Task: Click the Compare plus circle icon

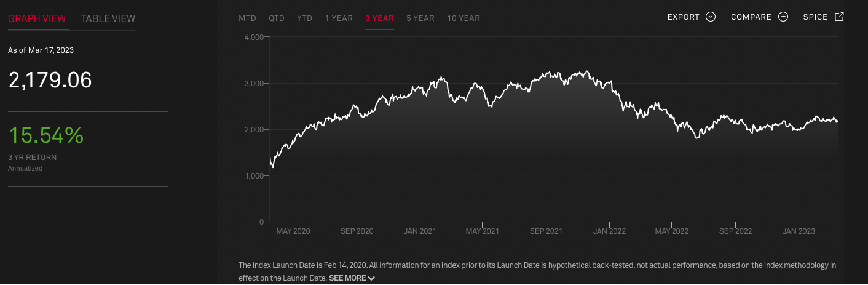Action: (783, 17)
